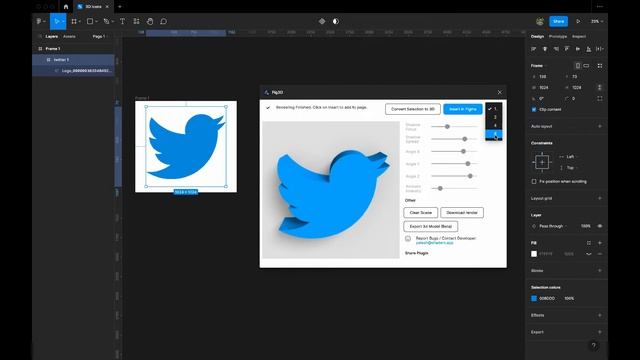Click the Angle X slider handle
Viewport: 640px width, 360px height.
tap(463, 151)
